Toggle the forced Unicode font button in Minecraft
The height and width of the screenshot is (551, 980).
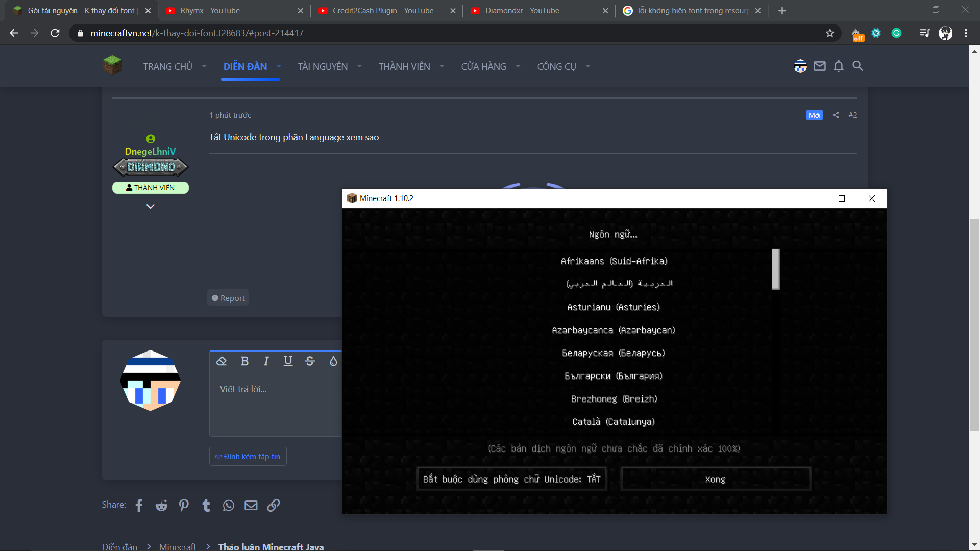[511, 479]
